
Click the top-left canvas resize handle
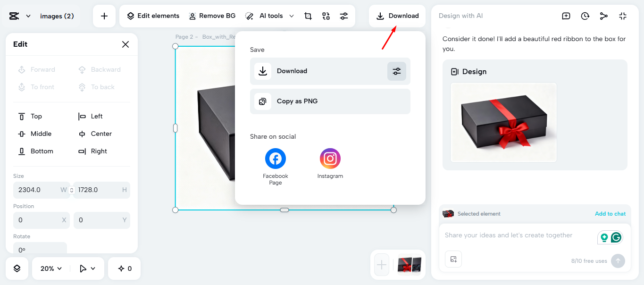coord(176,46)
